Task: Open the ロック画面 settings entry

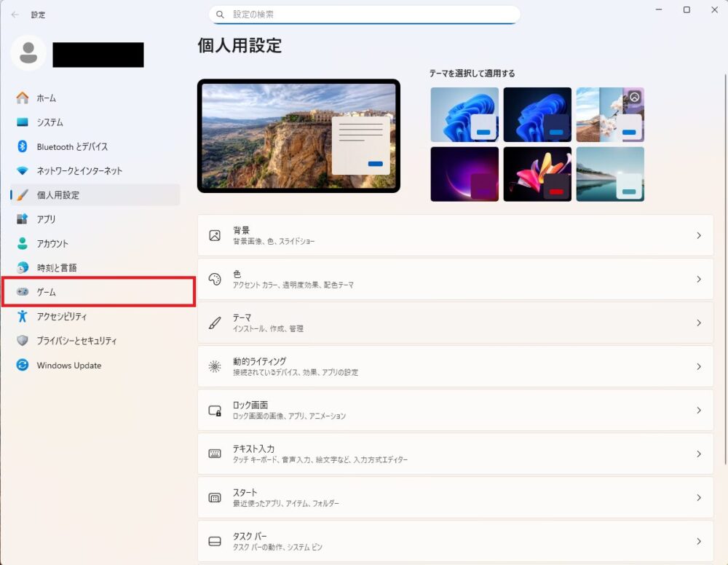Action: [455, 409]
